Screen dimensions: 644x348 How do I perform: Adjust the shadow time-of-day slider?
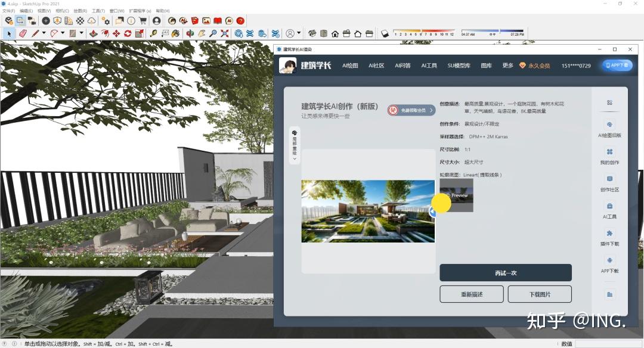(493, 31)
